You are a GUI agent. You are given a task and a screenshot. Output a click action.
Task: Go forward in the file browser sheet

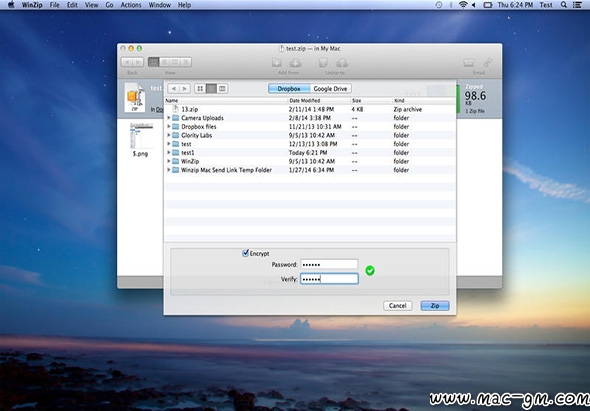pyautogui.click(x=184, y=89)
